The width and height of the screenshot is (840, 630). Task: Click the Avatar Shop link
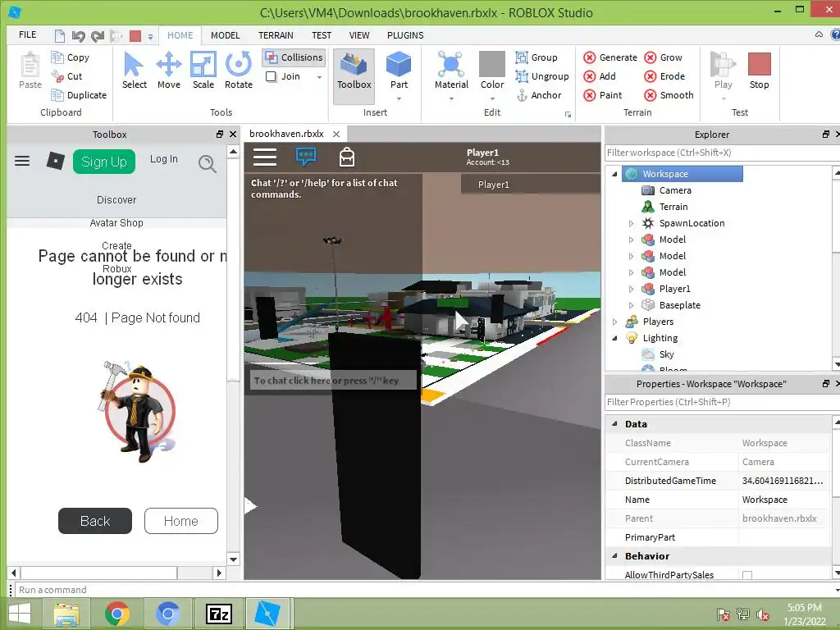pos(116,223)
